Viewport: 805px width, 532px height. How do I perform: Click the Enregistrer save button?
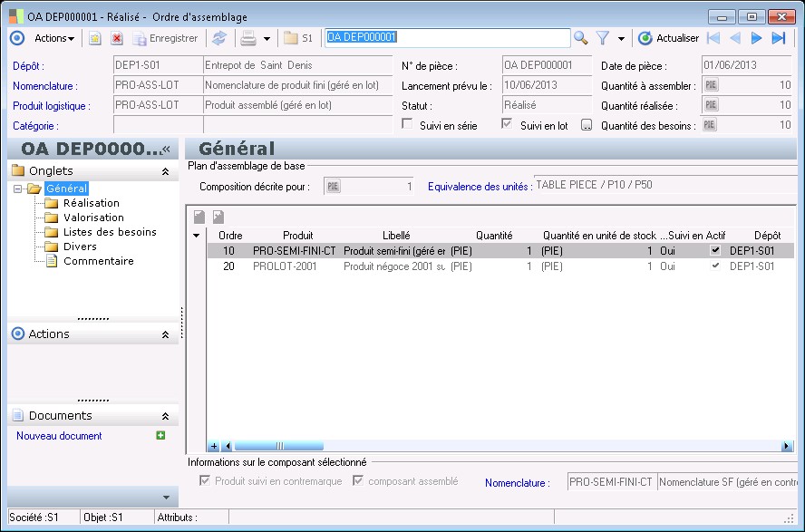165,38
